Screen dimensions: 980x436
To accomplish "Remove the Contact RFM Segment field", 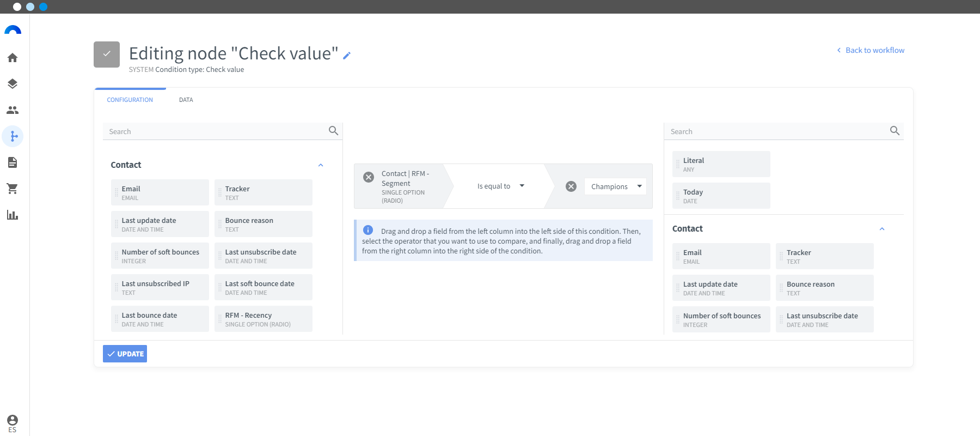I will pyautogui.click(x=369, y=177).
